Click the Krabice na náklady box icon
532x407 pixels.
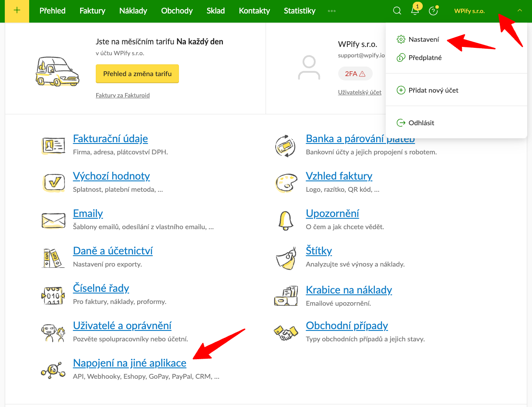click(x=286, y=295)
